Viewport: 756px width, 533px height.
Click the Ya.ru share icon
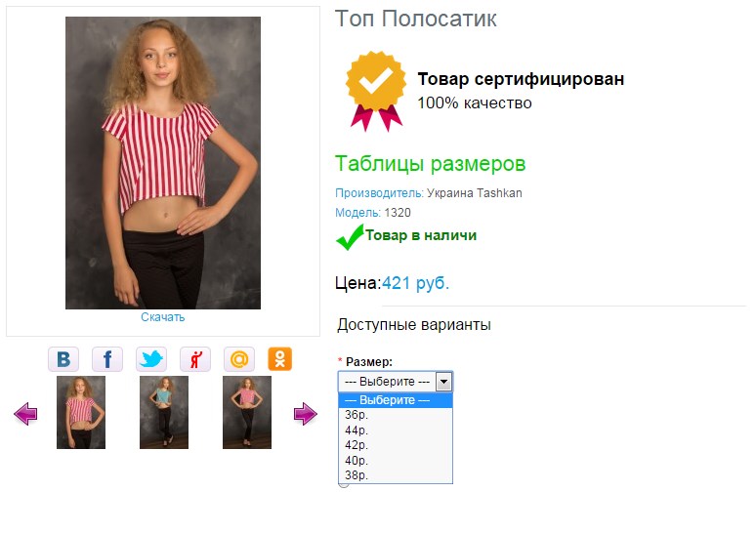click(x=195, y=359)
